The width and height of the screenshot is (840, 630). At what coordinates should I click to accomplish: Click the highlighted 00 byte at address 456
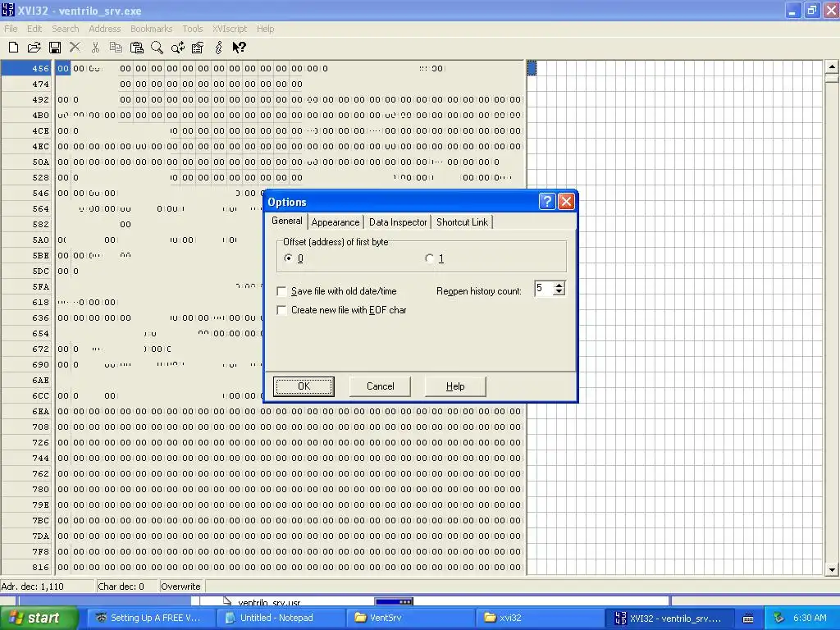(63, 69)
